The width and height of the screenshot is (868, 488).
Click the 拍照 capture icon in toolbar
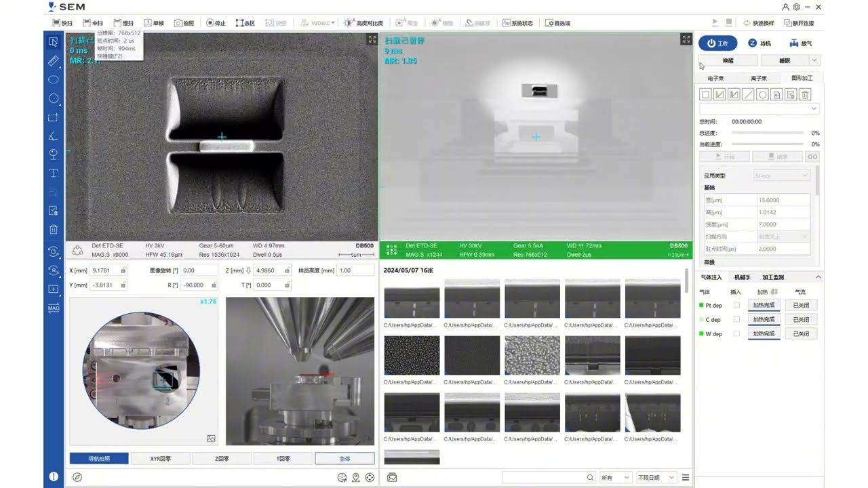click(x=183, y=22)
